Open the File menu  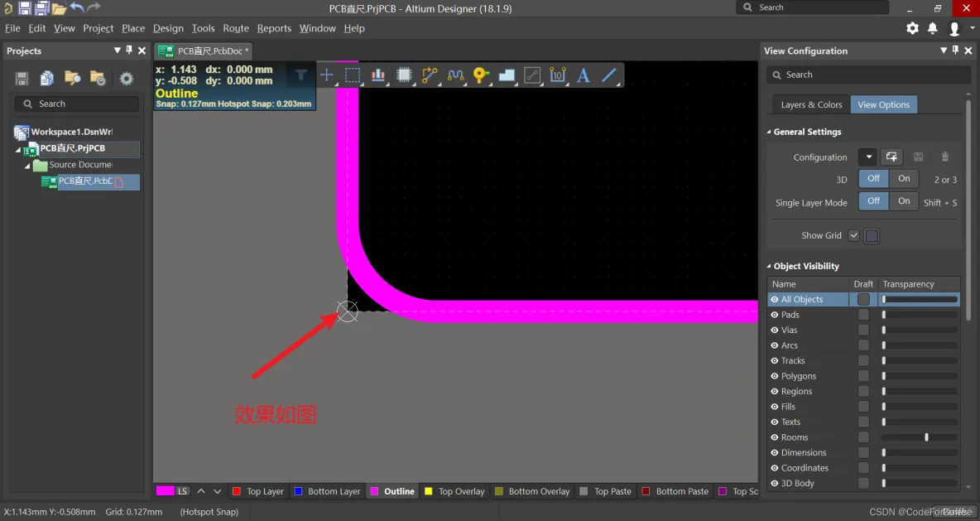[12, 28]
